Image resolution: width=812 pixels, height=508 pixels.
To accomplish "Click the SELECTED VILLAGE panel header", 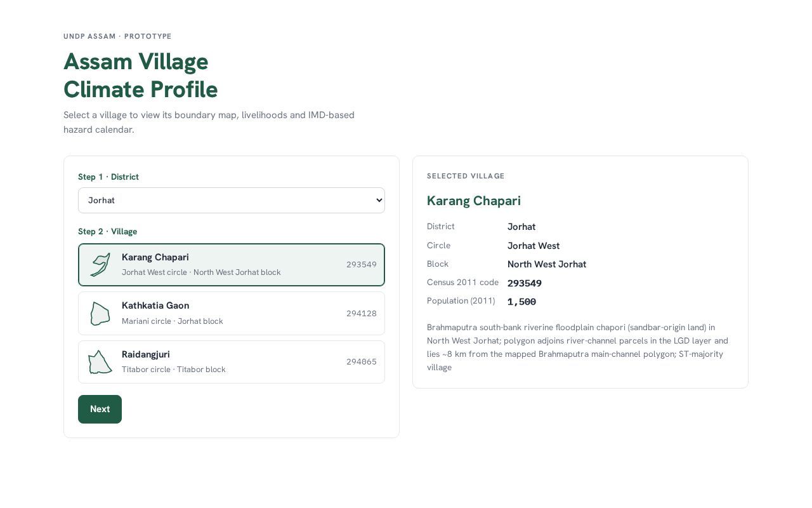I will pos(466,176).
